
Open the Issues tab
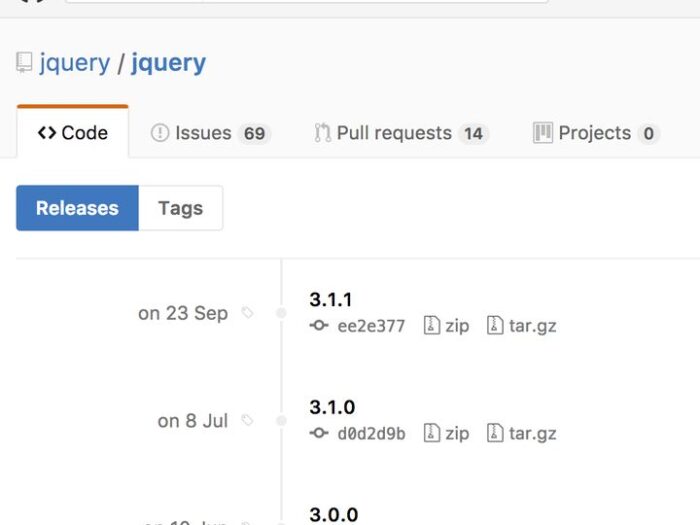pos(202,133)
